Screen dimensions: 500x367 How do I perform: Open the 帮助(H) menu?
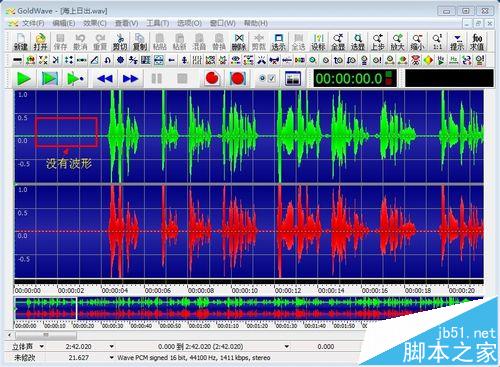pos(256,23)
